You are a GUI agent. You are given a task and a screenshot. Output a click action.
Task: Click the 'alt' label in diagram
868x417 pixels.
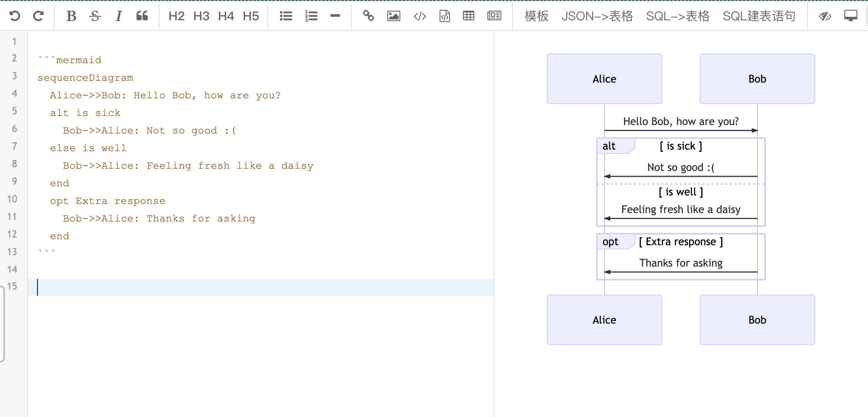[x=609, y=146]
